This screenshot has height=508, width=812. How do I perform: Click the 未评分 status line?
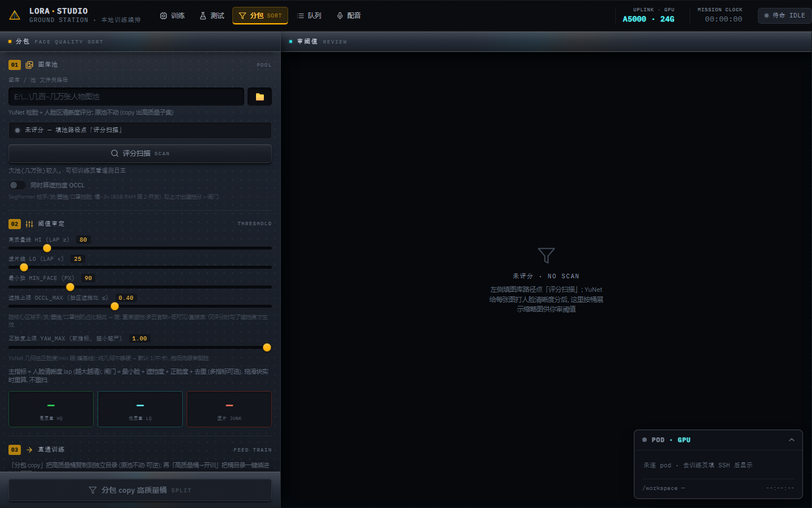tap(140, 130)
